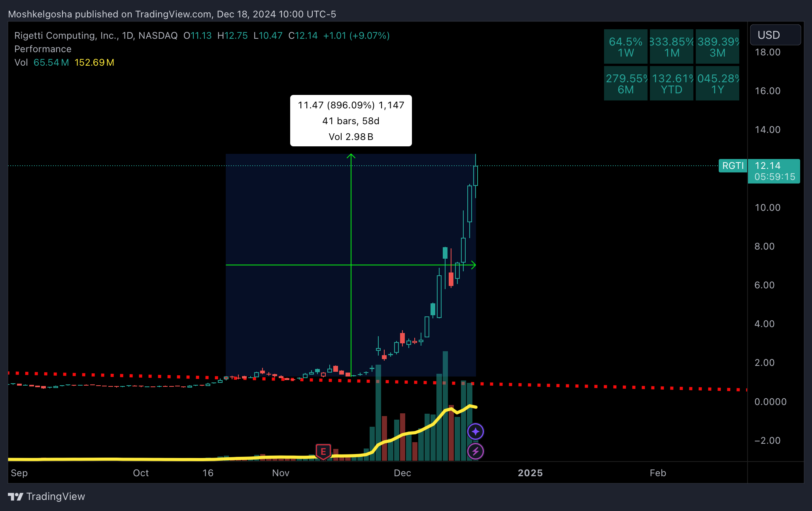Click the latest green daily candle

click(x=476, y=176)
